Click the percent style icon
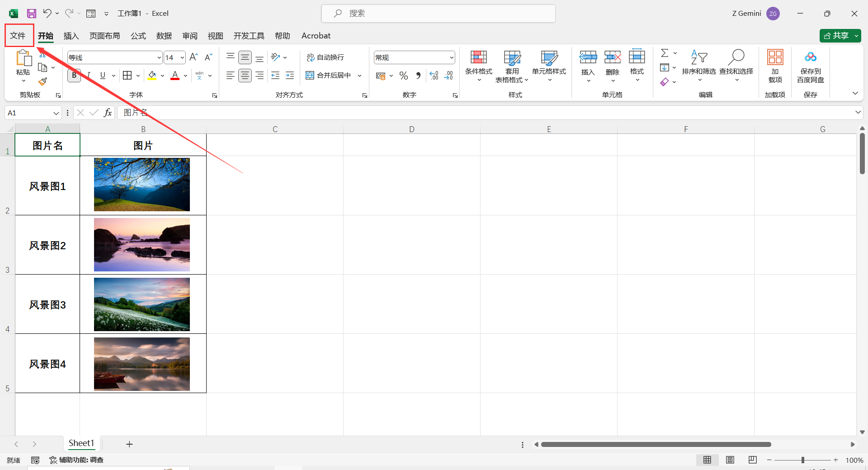 click(404, 76)
